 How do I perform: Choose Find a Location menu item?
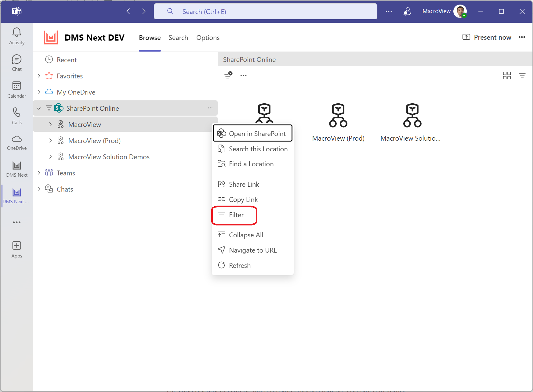click(252, 164)
